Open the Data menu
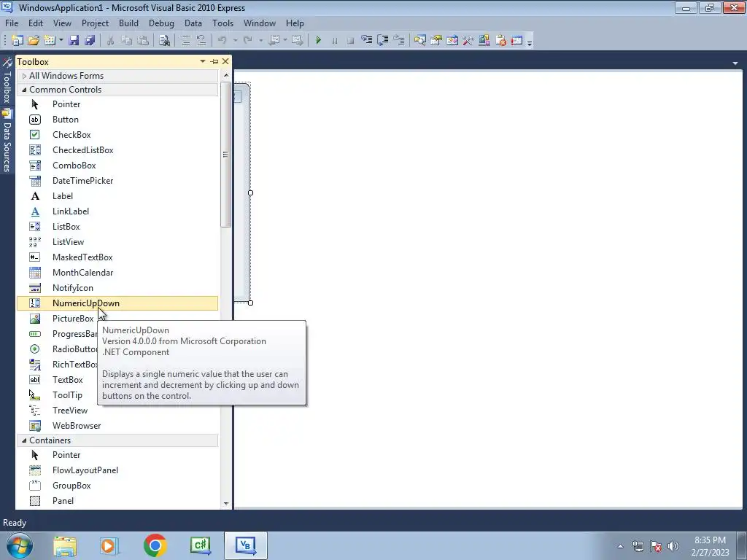 click(x=193, y=23)
